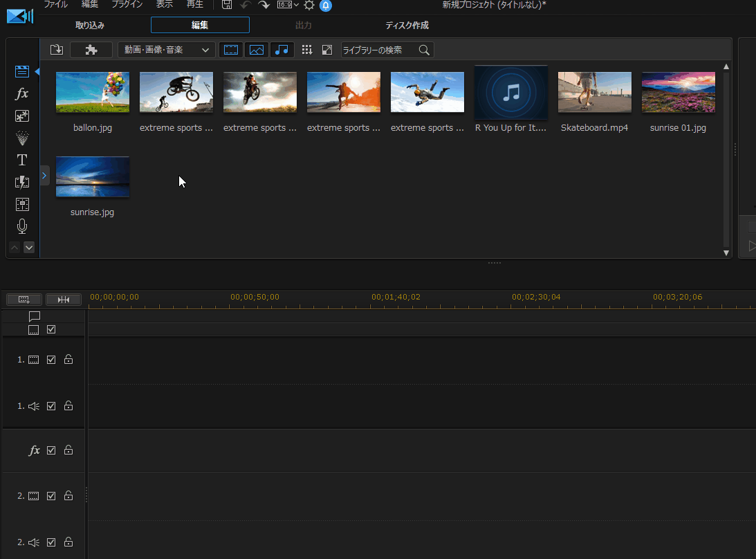Open the PiP Objects Room icon
This screenshot has height=559, width=756.
[x=21, y=116]
